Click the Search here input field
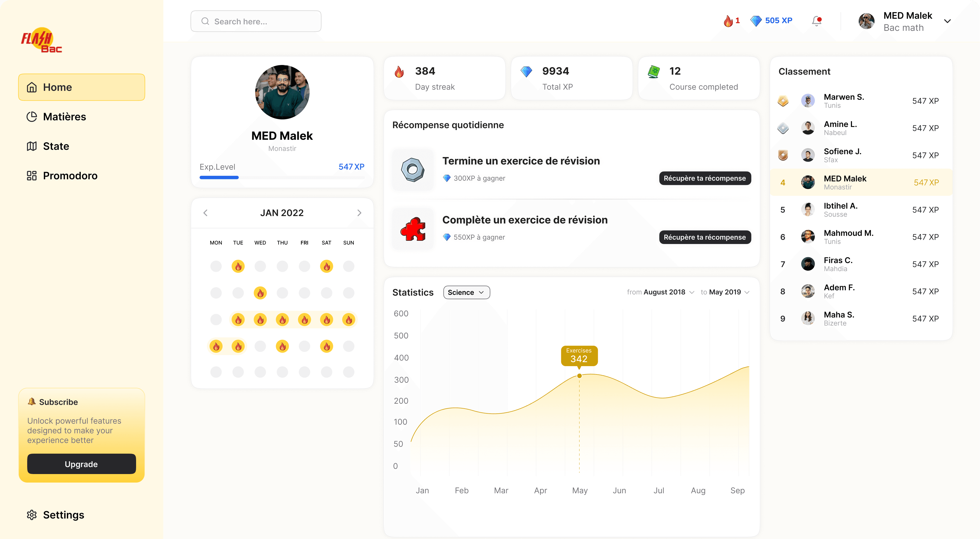This screenshot has width=980, height=539. [x=256, y=21]
